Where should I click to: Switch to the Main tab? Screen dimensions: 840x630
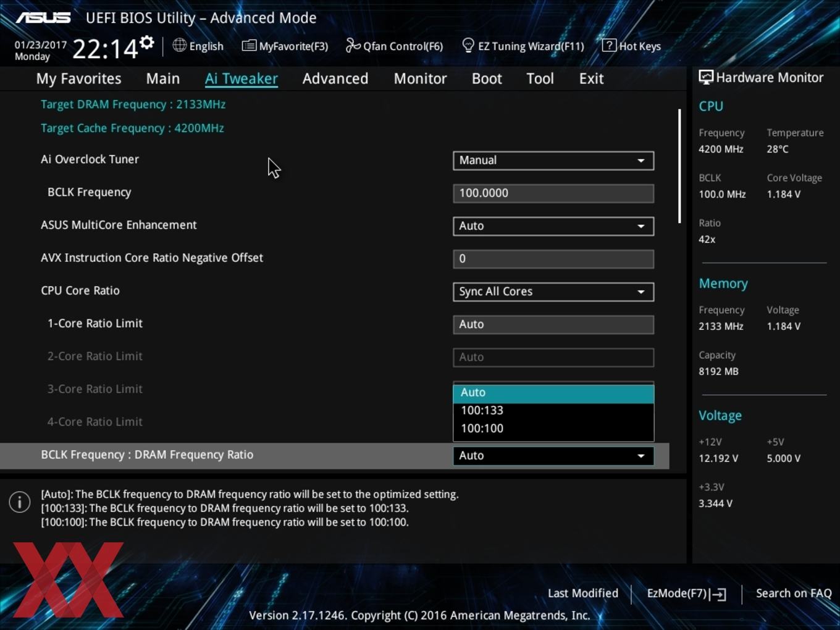tap(163, 78)
